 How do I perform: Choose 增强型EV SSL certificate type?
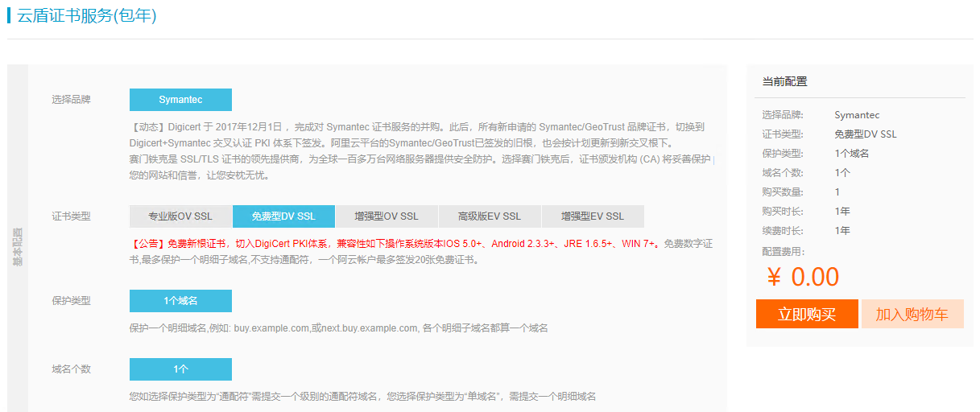(x=593, y=216)
